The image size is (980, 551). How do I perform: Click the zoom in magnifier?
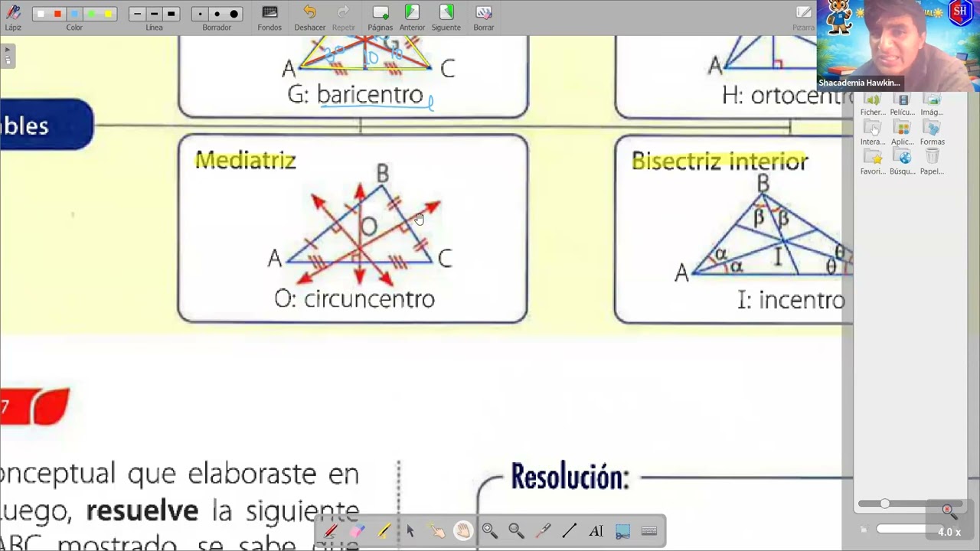pyautogui.click(x=490, y=531)
